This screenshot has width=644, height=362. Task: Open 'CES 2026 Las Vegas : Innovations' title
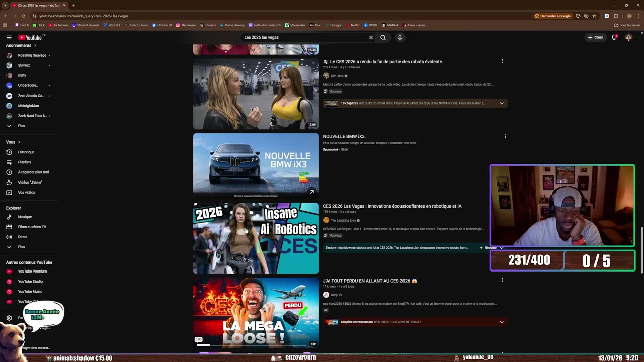click(392, 206)
